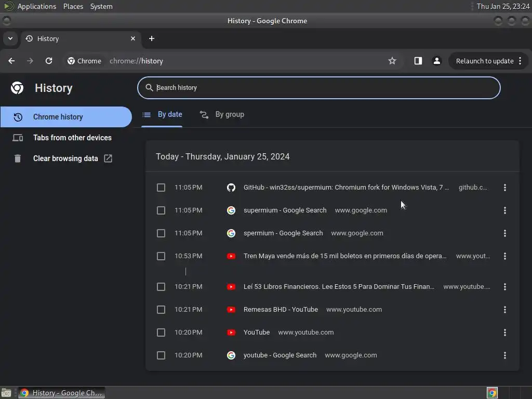Click the YouTube favicon of the 10:20 PM YouTube entry
The height and width of the screenshot is (399, 532).
[x=231, y=332]
